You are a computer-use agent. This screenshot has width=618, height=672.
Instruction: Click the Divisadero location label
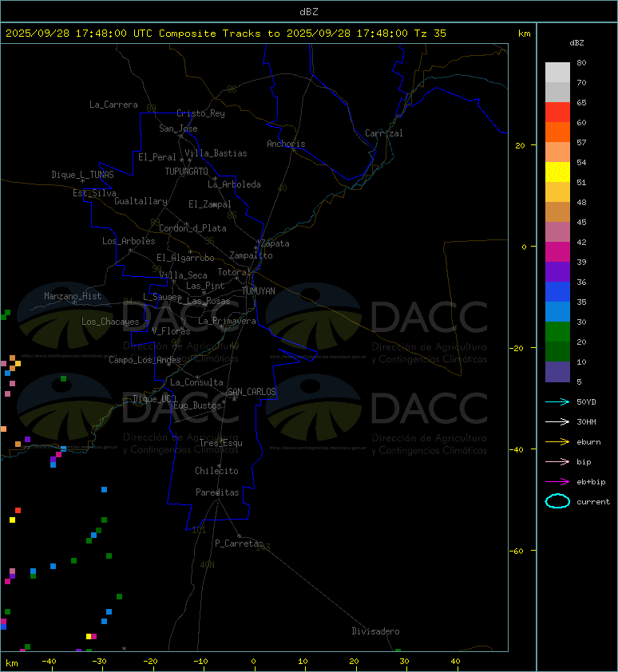[376, 631]
